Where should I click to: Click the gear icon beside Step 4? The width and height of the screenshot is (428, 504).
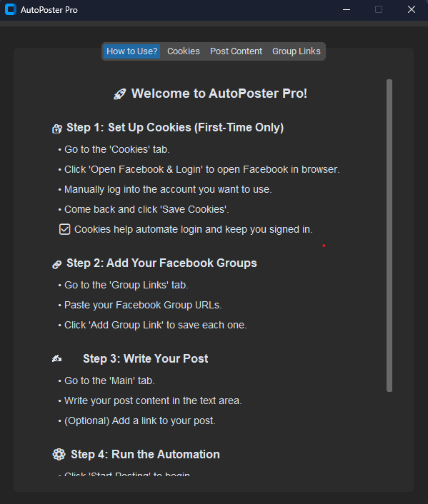59,454
